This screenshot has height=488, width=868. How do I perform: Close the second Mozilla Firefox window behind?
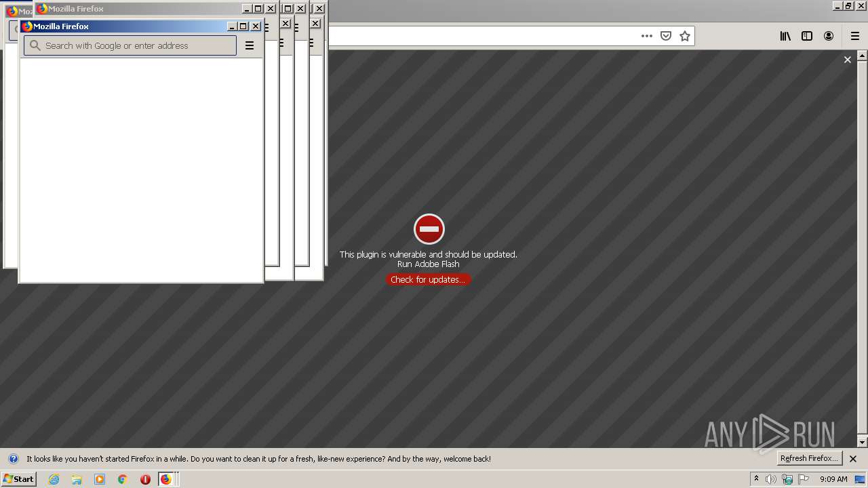(271, 9)
